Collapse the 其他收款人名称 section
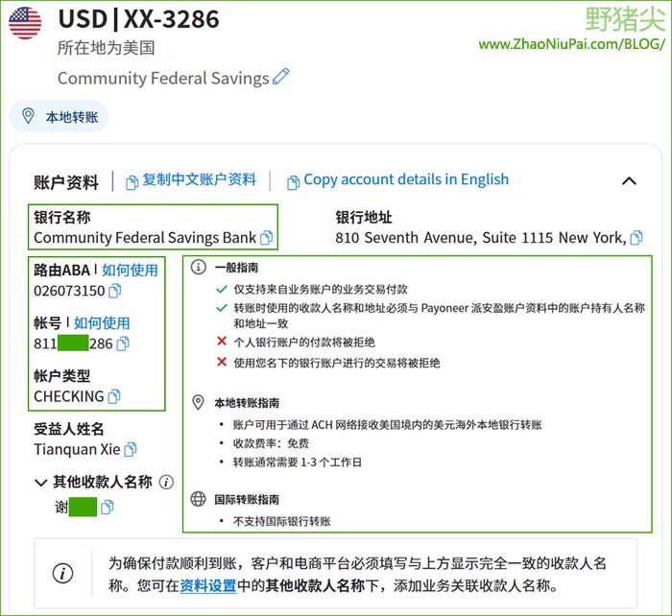This screenshot has height=616, width=672. [40, 483]
